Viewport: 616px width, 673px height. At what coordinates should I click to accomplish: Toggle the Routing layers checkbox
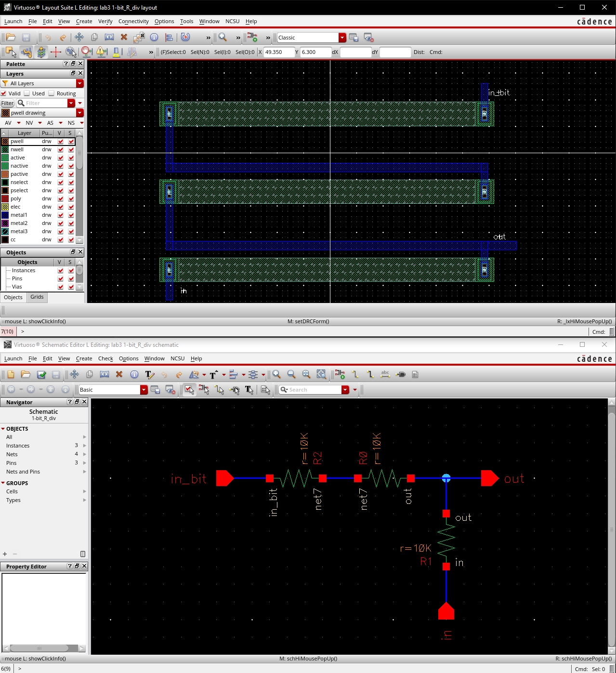point(52,93)
